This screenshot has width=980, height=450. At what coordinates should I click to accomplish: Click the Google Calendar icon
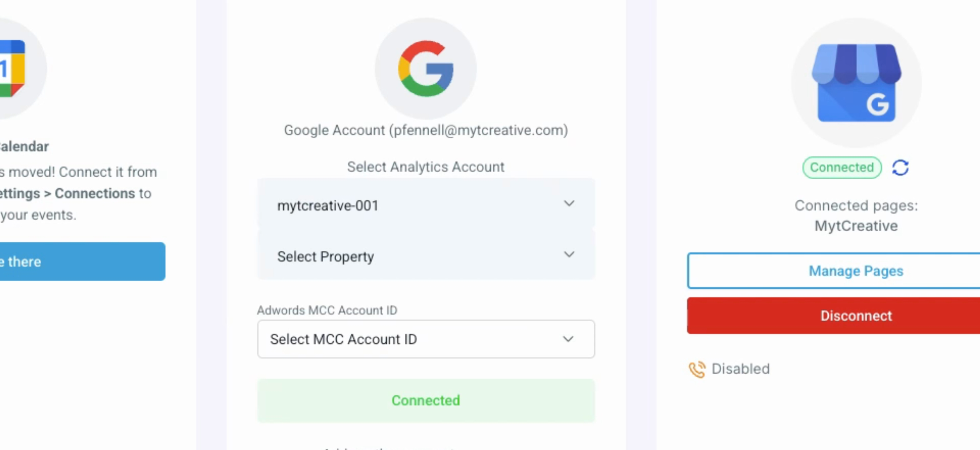pos(12,69)
